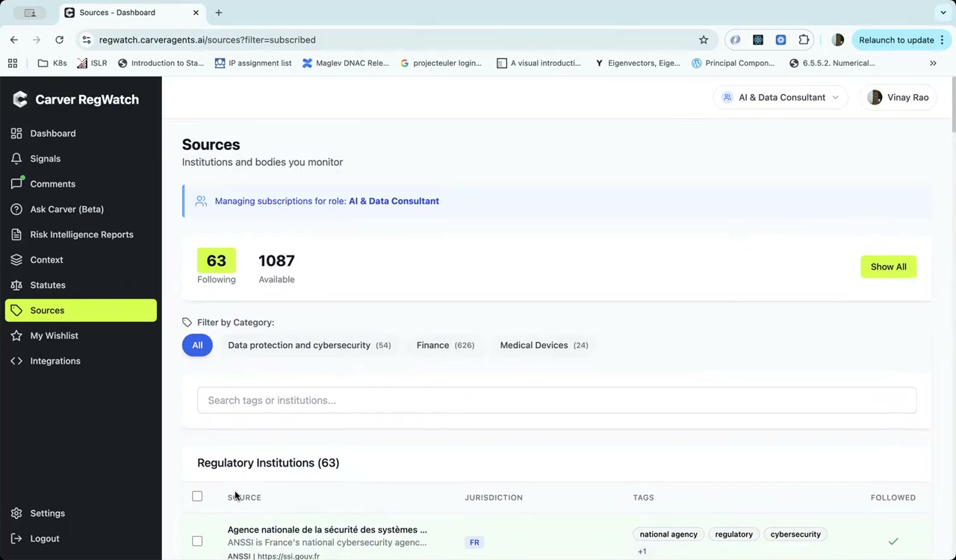Expand the +1 more tags indicator
956x560 pixels.
point(642,552)
